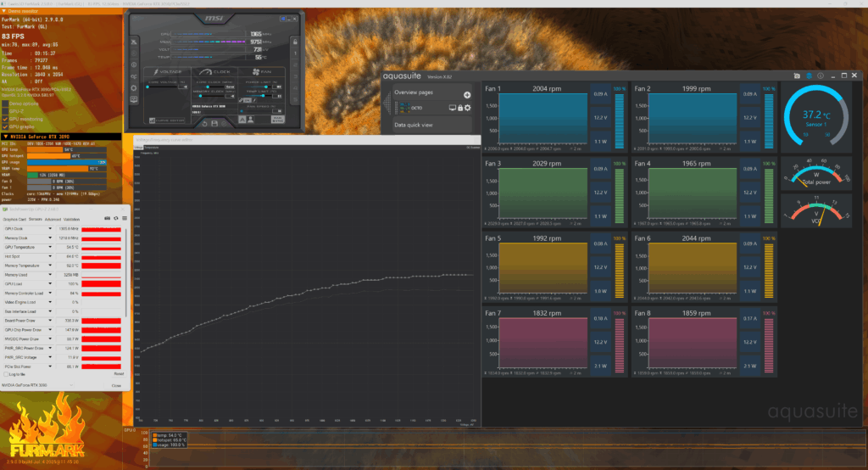The height and width of the screenshot is (470, 868).
Task: Collapse NVIDIA GeForce RTX 3090 section
Action: (x=6, y=137)
